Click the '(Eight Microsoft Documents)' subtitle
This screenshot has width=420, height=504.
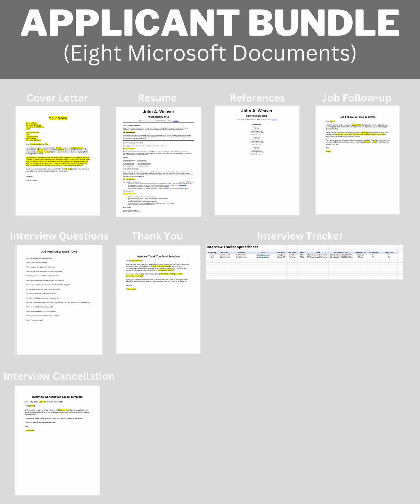[210, 53]
